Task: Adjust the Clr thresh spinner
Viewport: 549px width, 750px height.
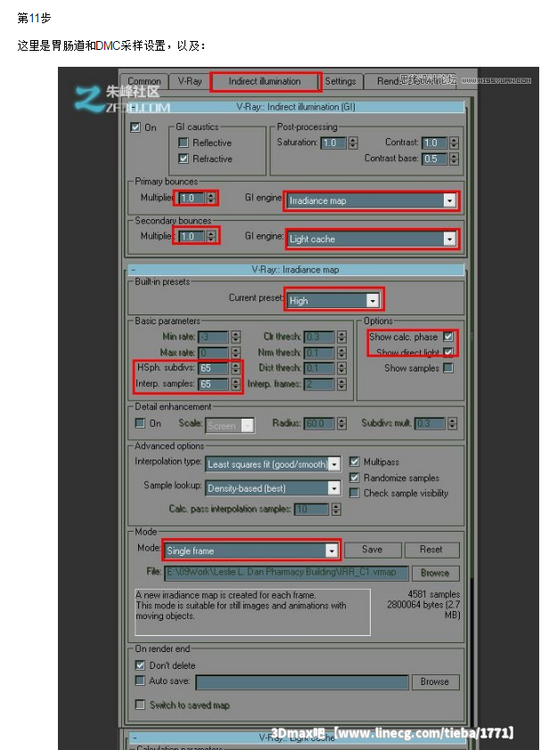Action: 341,337
